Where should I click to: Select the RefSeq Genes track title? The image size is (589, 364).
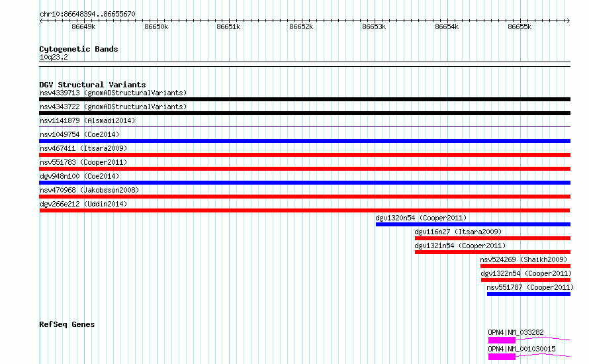(x=67, y=324)
